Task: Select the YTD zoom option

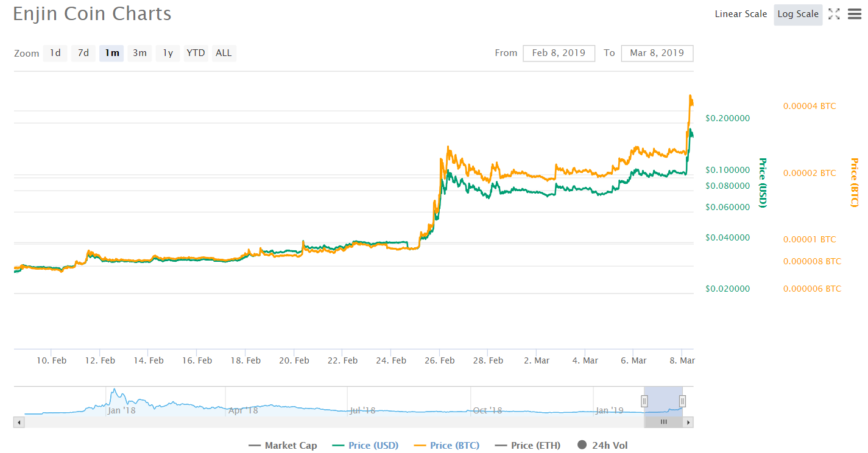Action: pos(196,53)
